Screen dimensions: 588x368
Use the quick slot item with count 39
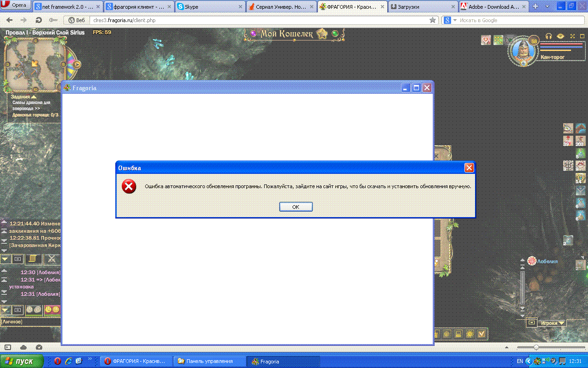click(x=568, y=141)
